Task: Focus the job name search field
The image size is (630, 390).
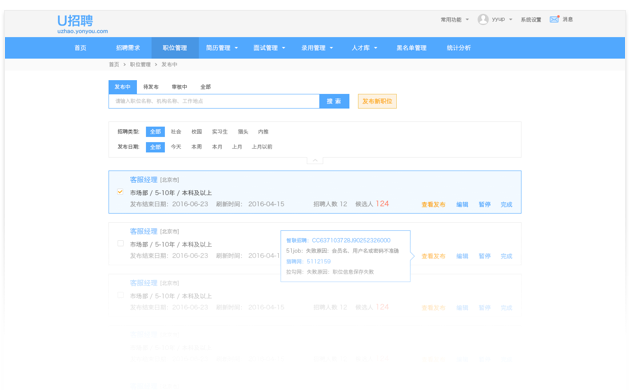Action: click(x=214, y=101)
